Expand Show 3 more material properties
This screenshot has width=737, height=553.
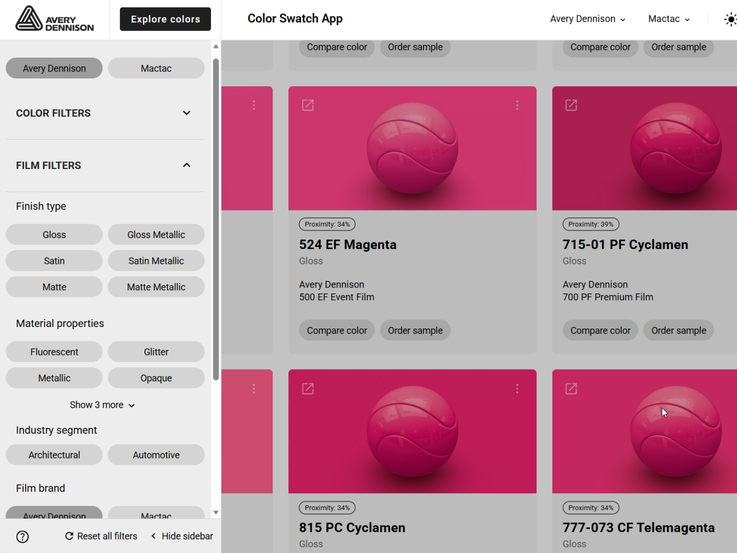pos(102,405)
